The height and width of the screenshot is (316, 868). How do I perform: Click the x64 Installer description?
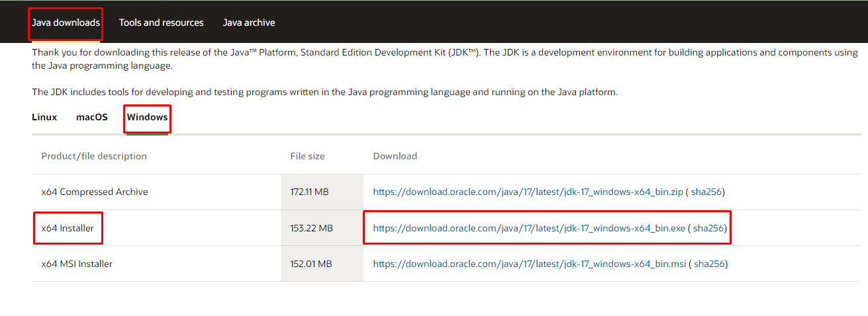[68, 229]
